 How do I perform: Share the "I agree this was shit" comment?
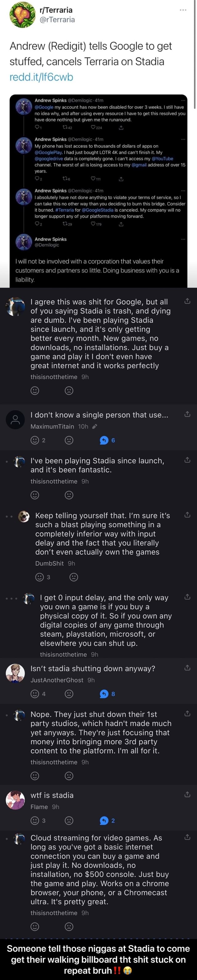pos(187,302)
